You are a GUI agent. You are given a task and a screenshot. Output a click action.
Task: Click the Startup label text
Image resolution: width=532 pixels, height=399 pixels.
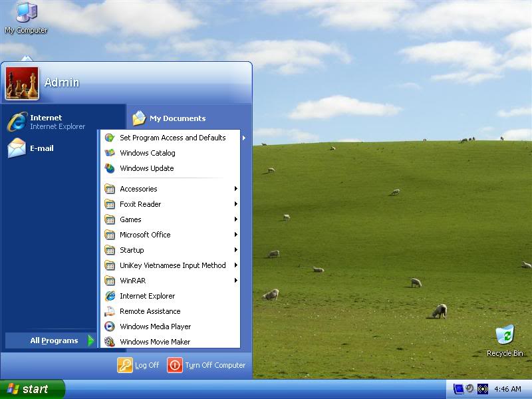pyautogui.click(x=132, y=250)
